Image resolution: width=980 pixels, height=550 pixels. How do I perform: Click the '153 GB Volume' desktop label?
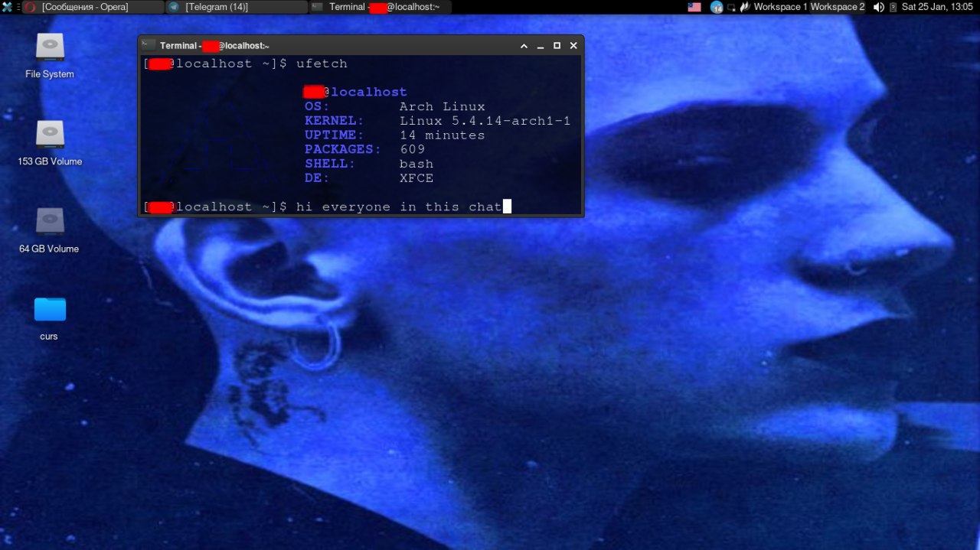50,161
